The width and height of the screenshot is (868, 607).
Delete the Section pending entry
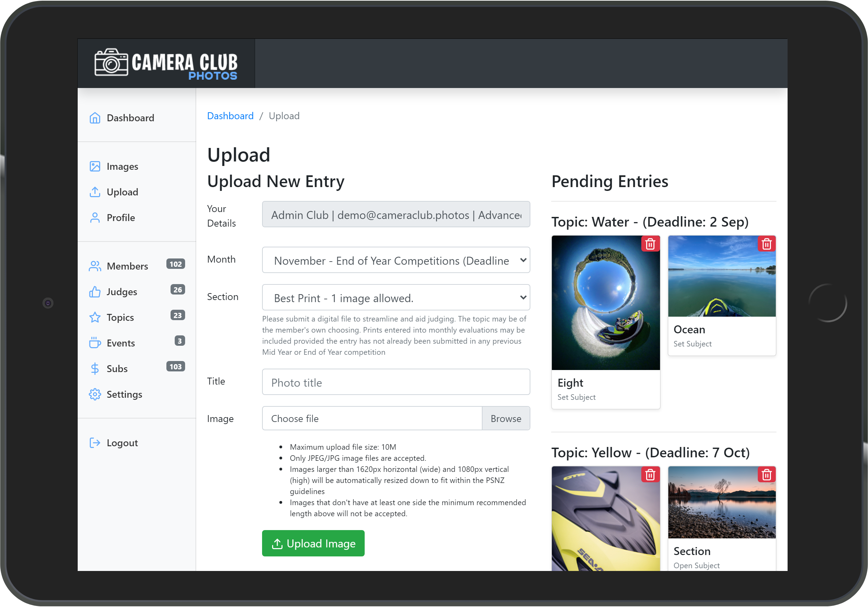(766, 475)
